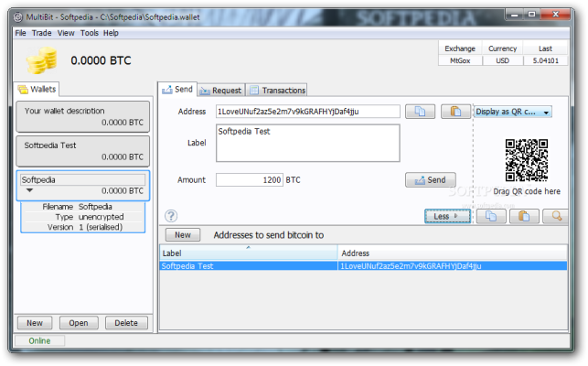The height and width of the screenshot is (366, 588).
Task: Open the Trade menu
Action: click(x=42, y=33)
